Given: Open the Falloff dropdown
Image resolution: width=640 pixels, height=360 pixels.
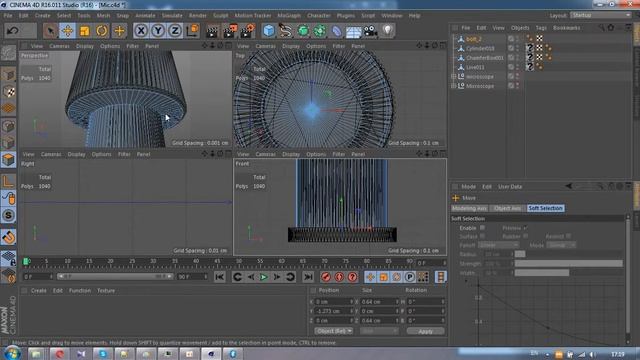Looking at the screenshot, I should click(x=498, y=245).
